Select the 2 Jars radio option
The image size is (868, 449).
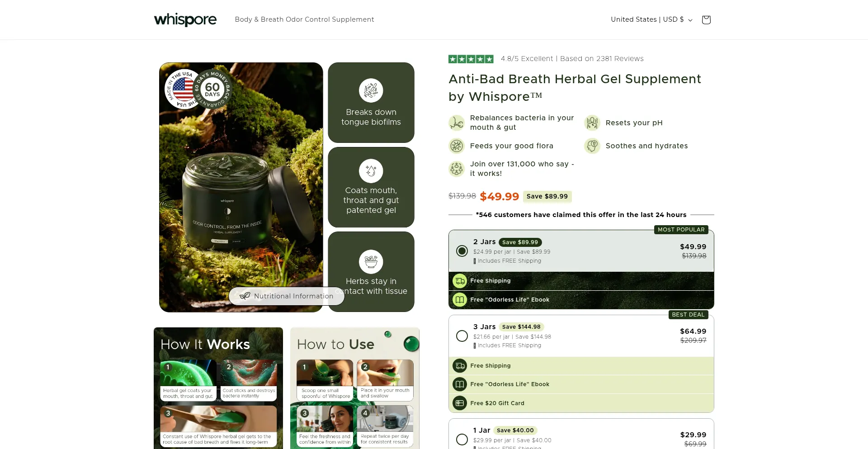point(462,251)
